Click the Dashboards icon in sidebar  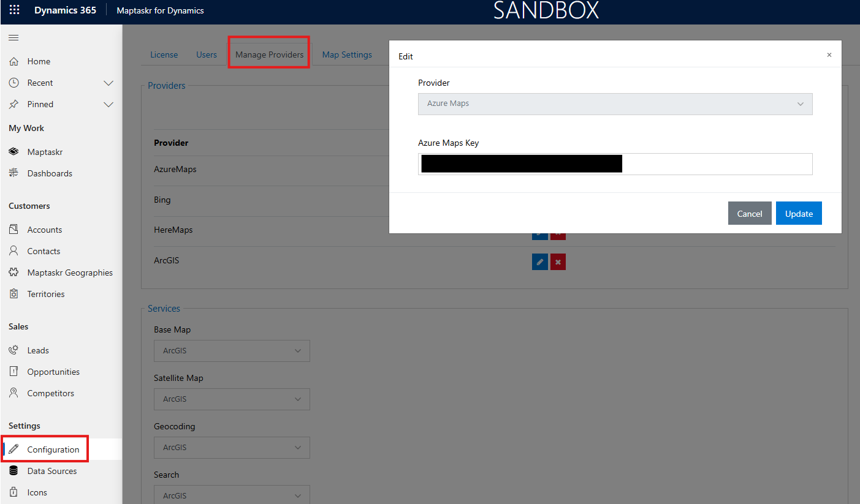13,173
